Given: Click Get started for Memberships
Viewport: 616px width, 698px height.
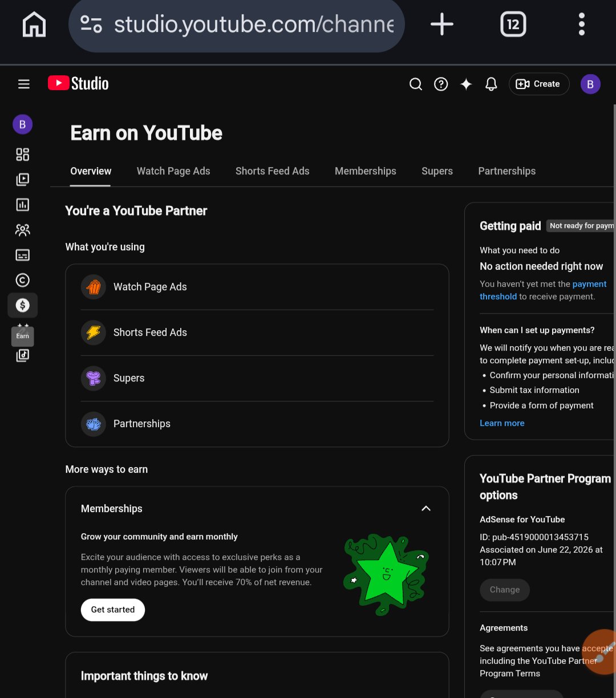Looking at the screenshot, I should [x=113, y=610].
